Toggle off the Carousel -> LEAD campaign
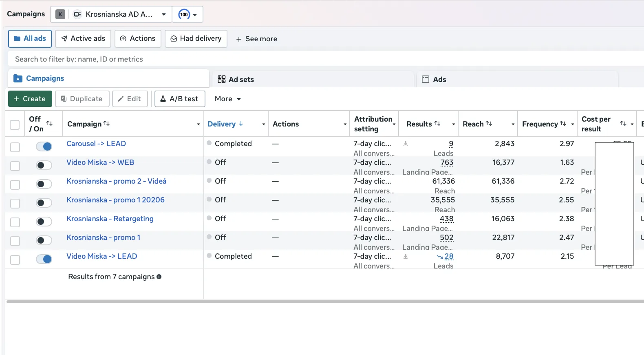The height and width of the screenshot is (355, 644). pyautogui.click(x=44, y=146)
